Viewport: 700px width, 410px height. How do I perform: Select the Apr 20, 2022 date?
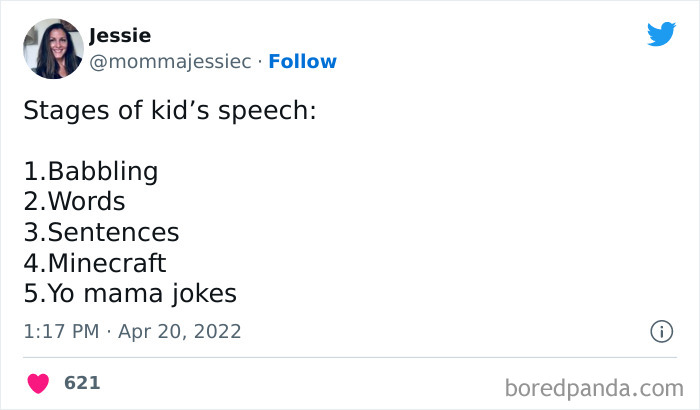coord(180,331)
